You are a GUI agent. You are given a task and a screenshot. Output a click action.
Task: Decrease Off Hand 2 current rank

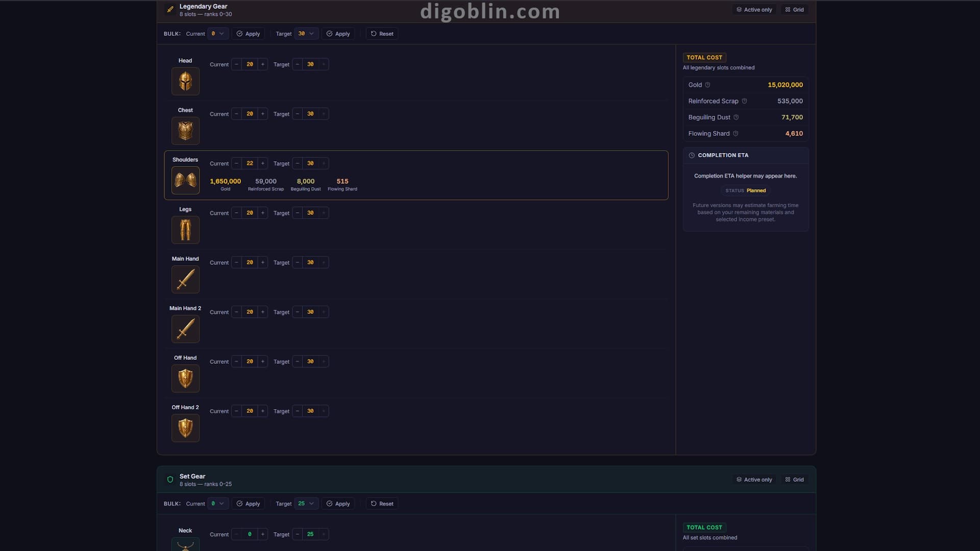[236, 411]
